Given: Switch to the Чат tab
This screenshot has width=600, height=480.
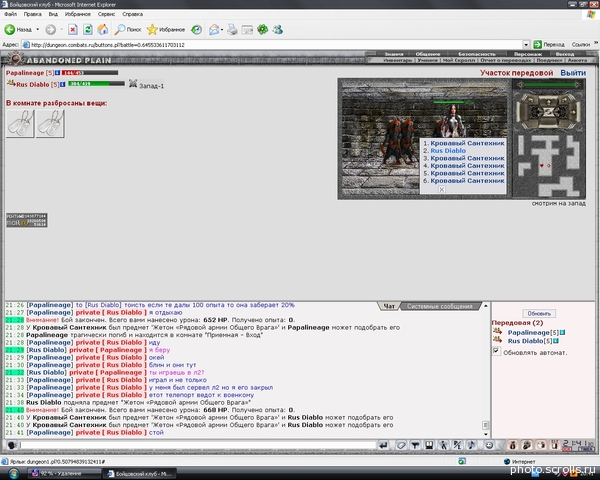Looking at the screenshot, I should (x=389, y=306).
